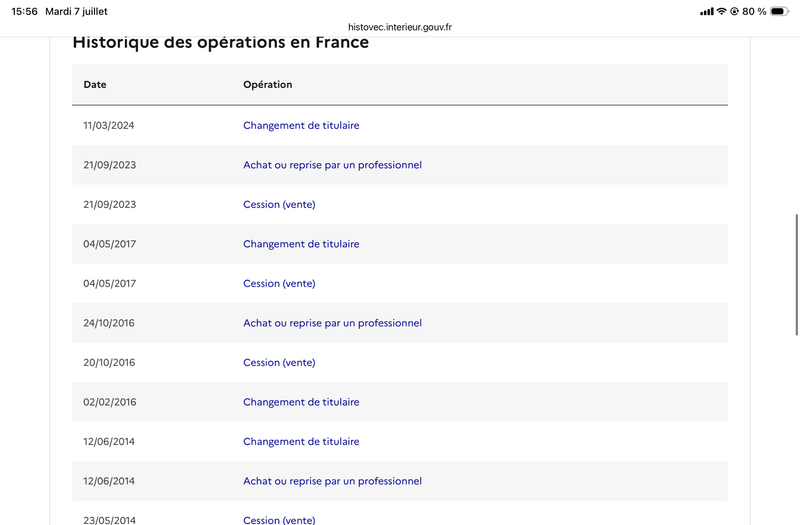Tap the clock time 15:56
This screenshot has height=525, width=800.
24,11
